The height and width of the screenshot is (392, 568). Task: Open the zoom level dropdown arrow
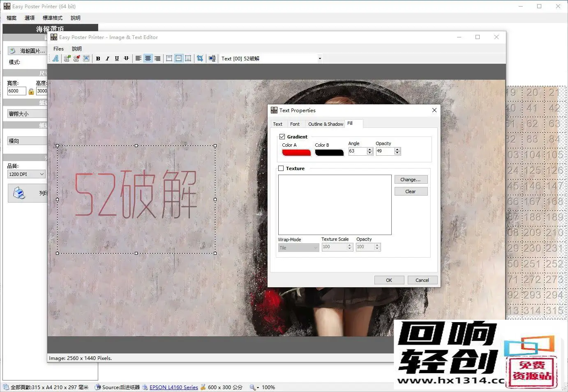click(258, 387)
